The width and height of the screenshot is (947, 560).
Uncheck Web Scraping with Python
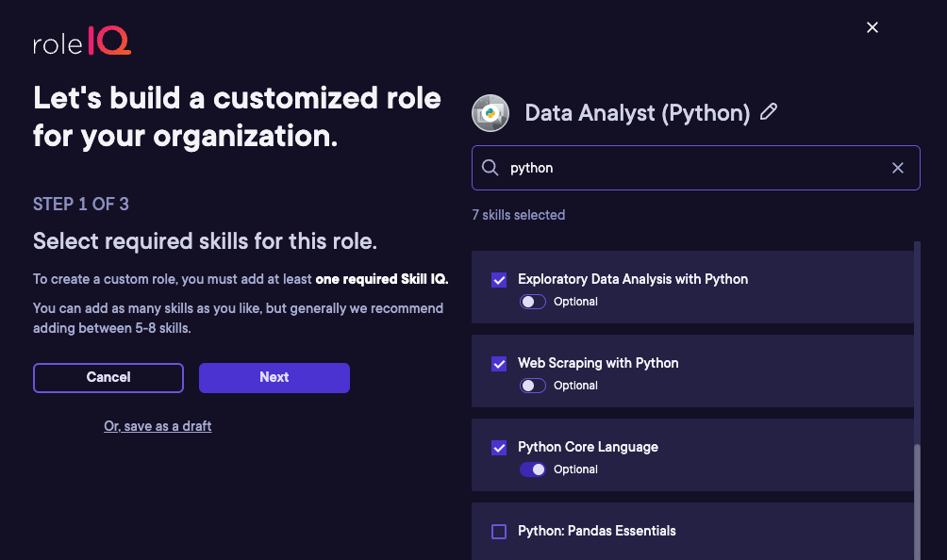click(x=499, y=364)
